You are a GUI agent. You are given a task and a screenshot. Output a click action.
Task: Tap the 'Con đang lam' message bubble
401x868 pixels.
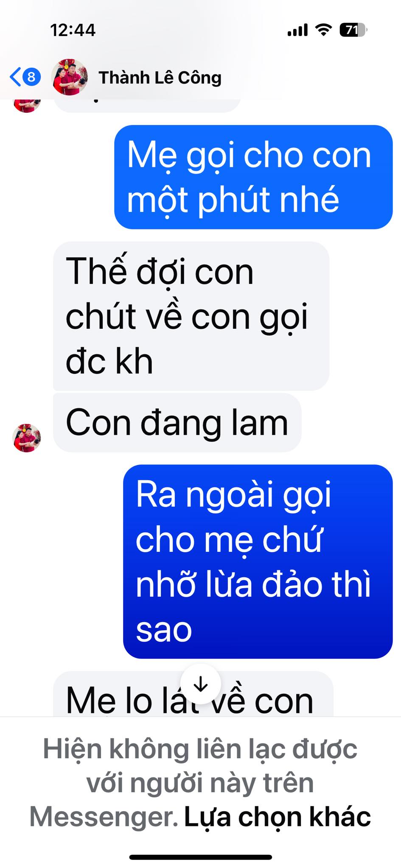point(177,423)
